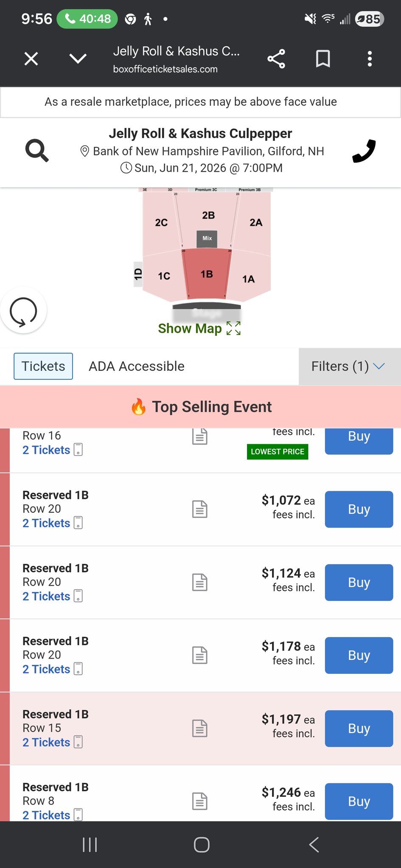Tap the phone call icon
Image resolution: width=401 pixels, height=868 pixels.
(364, 151)
